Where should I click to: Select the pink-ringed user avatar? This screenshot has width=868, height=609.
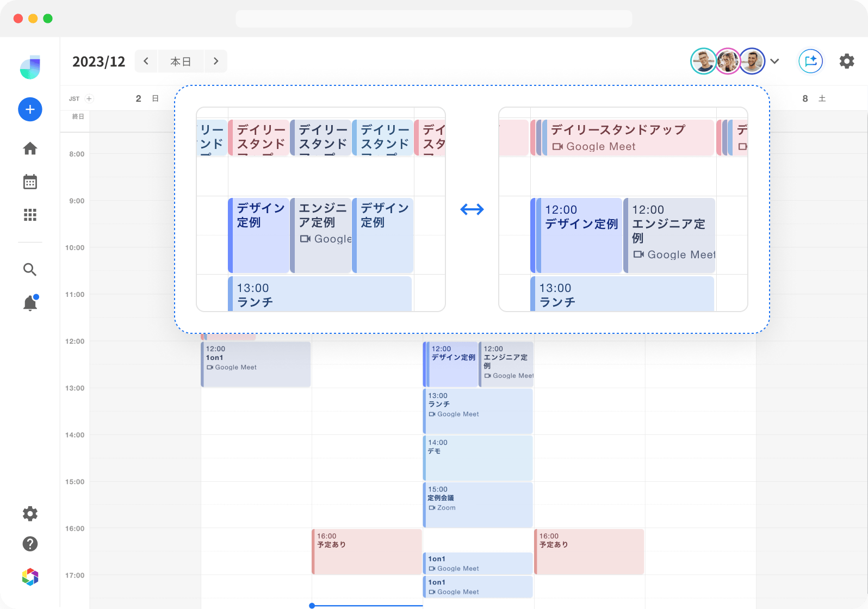[728, 61]
